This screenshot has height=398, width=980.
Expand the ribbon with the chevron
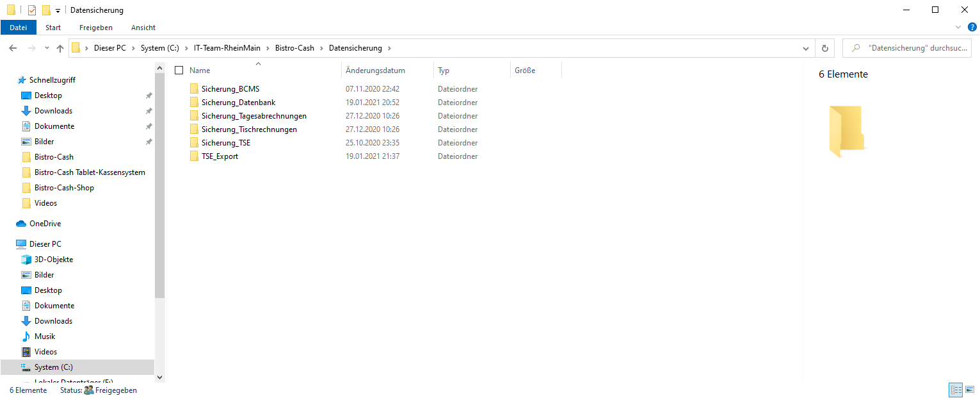(958, 27)
